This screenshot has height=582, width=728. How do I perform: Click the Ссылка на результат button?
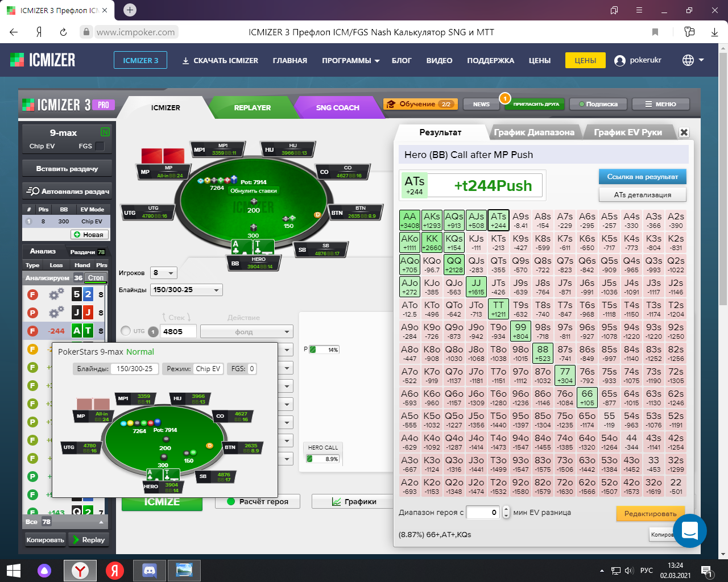point(642,177)
